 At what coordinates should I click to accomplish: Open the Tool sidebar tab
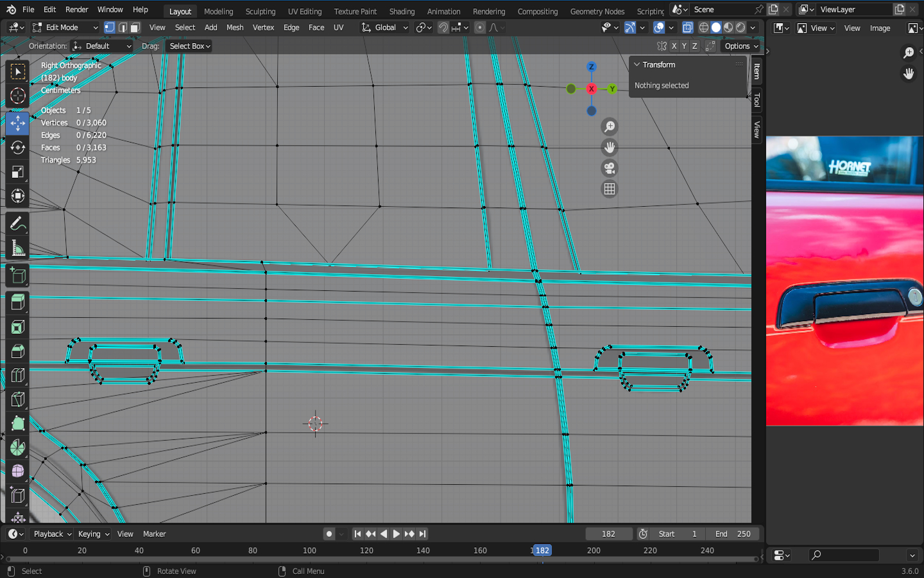(x=757, y=100)
